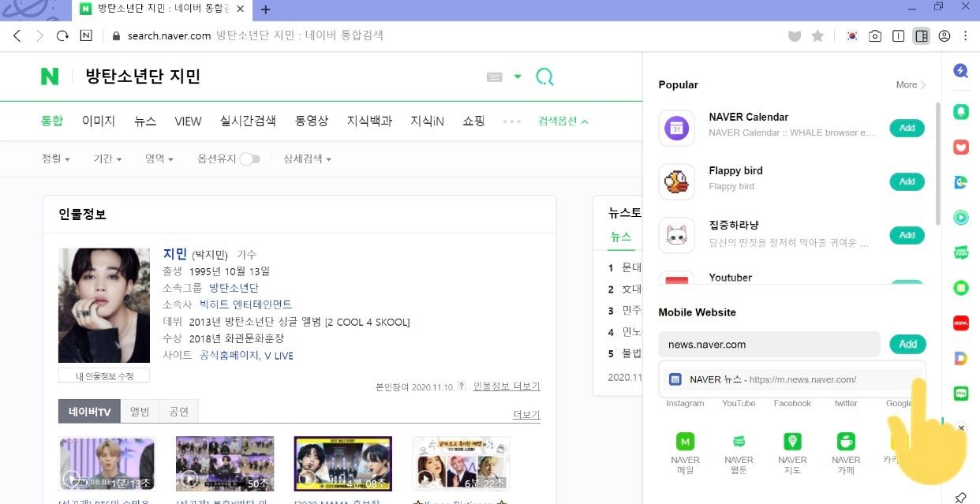Click the green search magnifier icon

pos(544,77)
